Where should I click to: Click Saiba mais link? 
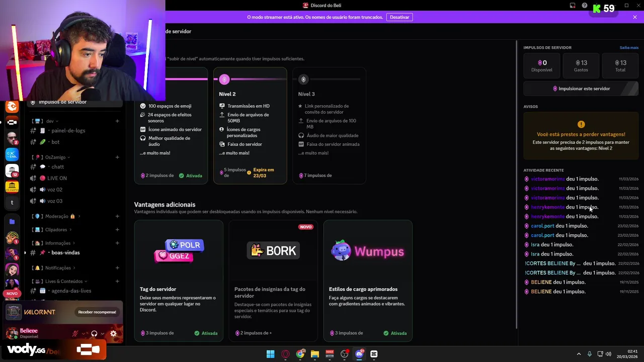pos(629,48)
